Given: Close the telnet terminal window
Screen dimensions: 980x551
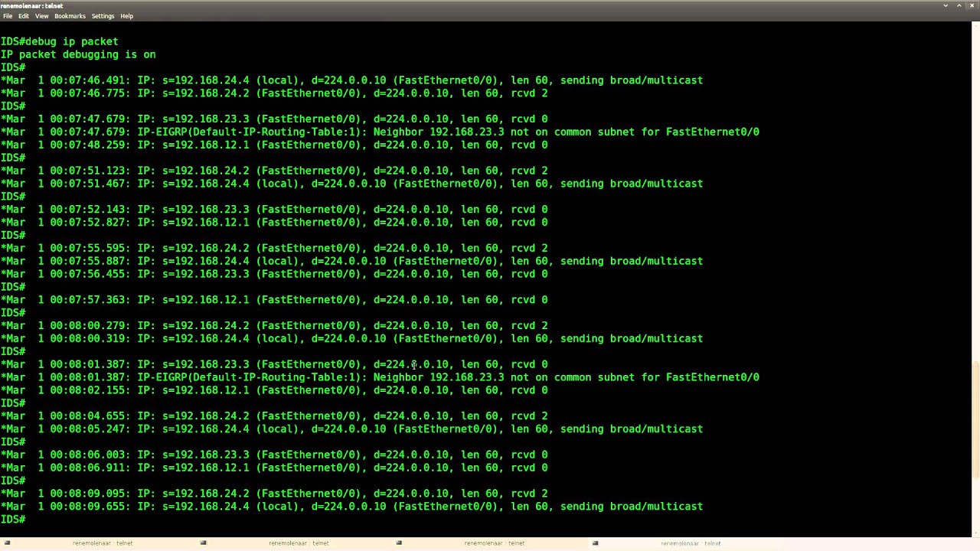Looking at the screenshot, I should click(972, 5).
